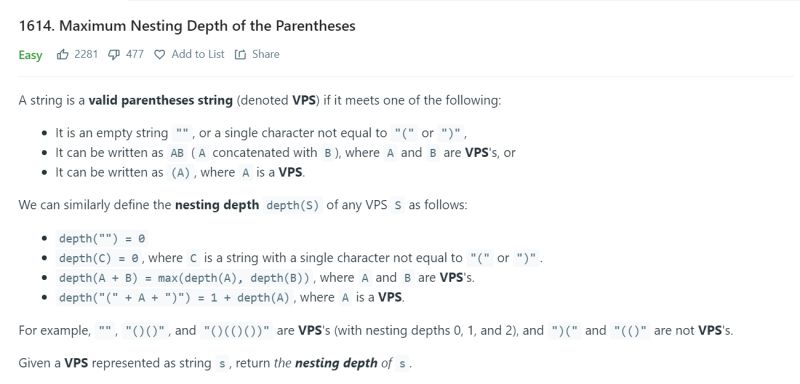Click the Share arrow icon
The image size is (800, 384).
click(x=240, y=55)
